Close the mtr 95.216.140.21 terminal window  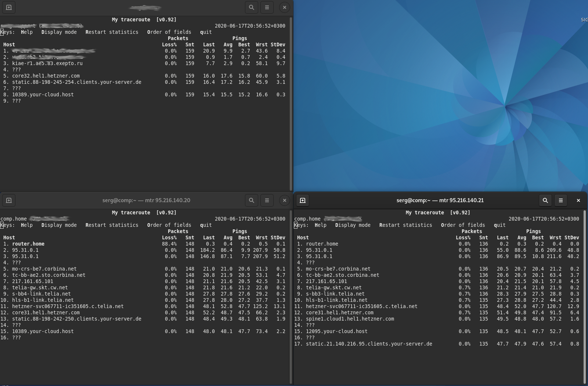click(578, 200)
